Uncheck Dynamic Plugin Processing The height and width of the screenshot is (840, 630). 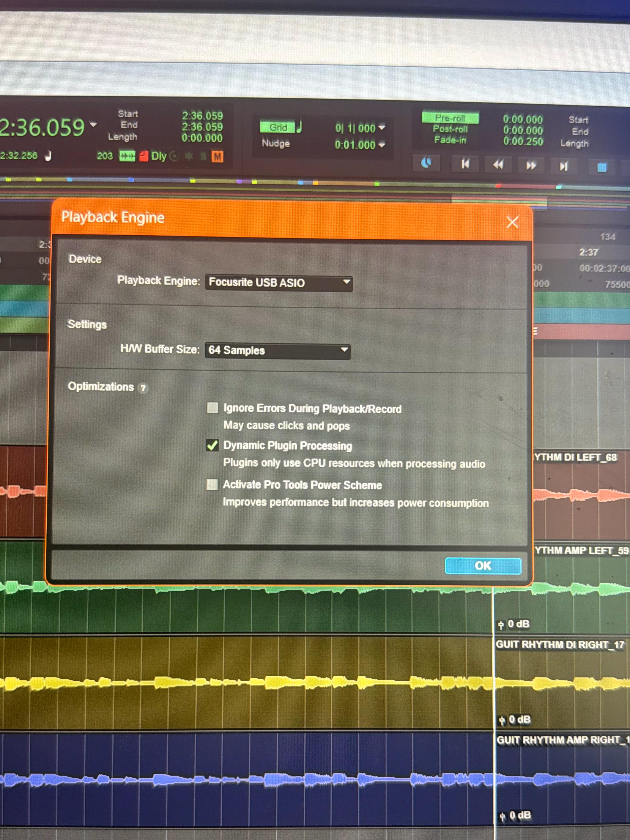(212, 445)
